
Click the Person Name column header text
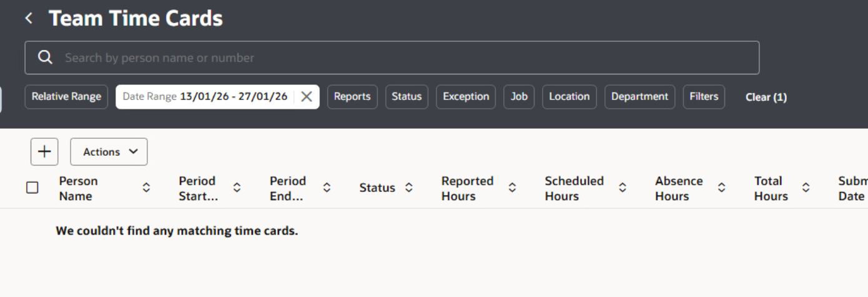pyautogui.click(x=79, y=188)
